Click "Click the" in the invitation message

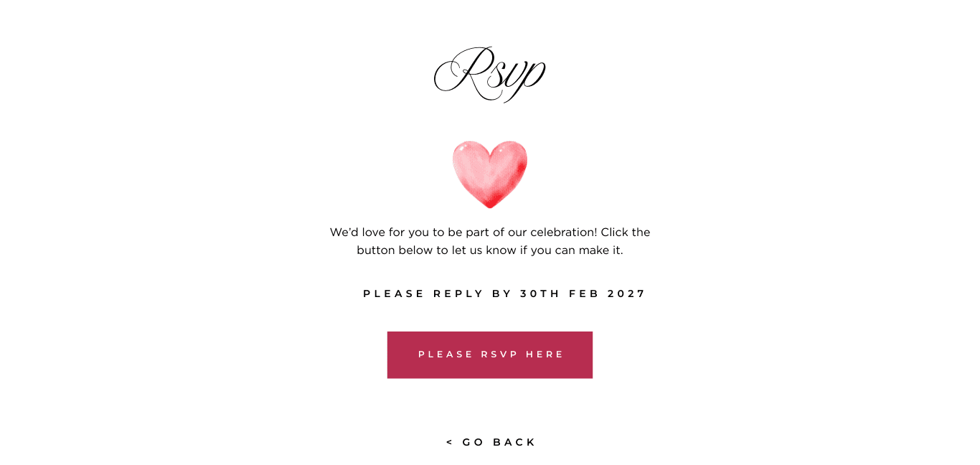[626, 232]
